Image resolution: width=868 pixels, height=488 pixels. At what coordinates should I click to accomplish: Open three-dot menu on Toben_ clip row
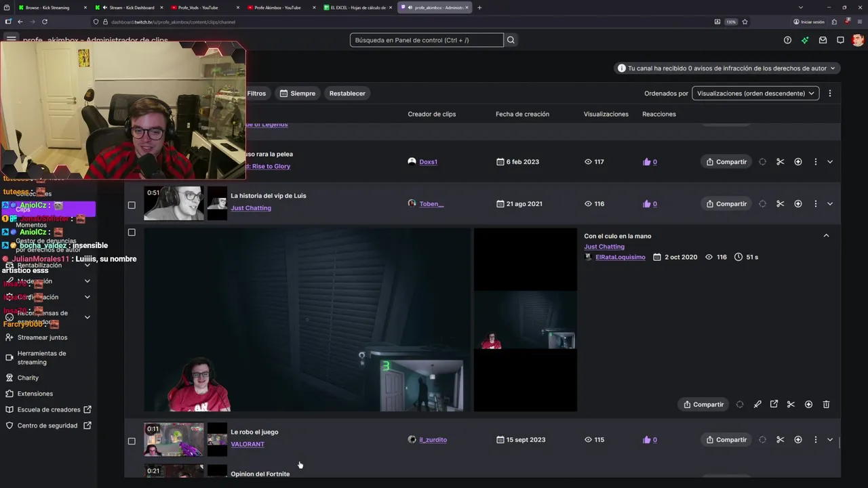click(x=815, y=204)
